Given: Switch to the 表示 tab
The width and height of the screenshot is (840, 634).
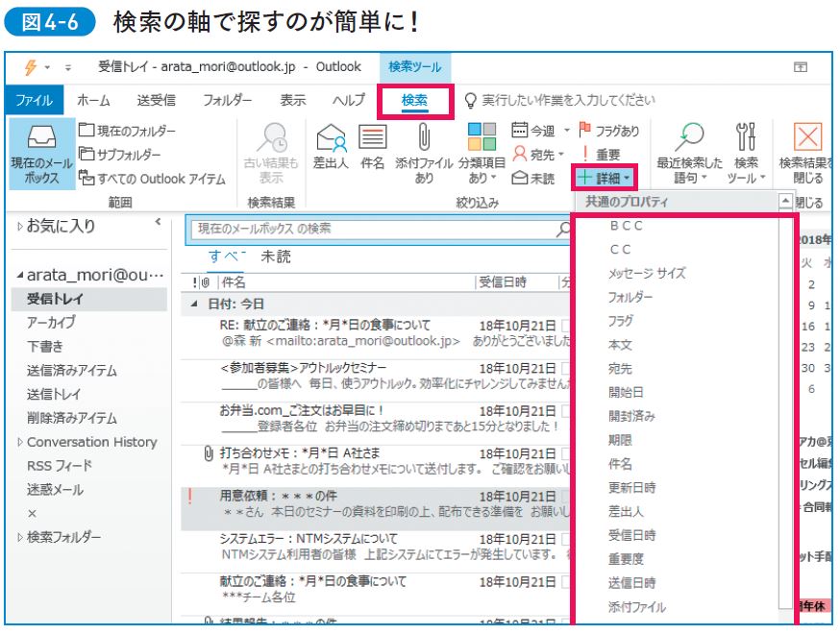Looking at the screenshot, I should pos(292,100).
